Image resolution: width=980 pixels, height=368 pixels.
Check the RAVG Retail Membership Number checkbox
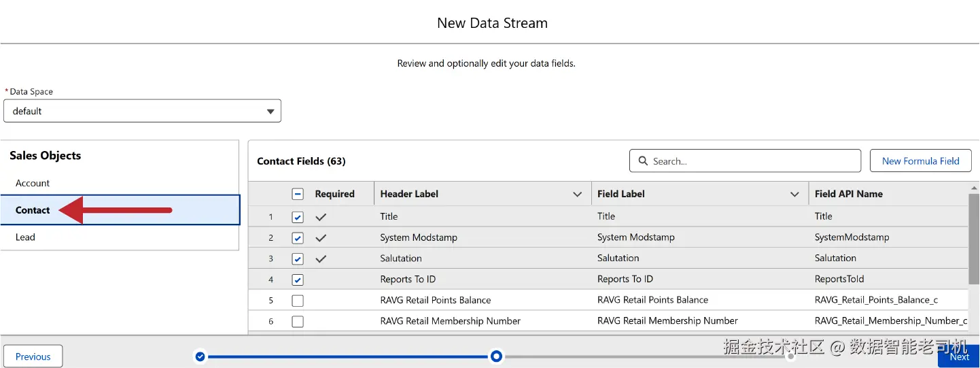click(298, 322)
